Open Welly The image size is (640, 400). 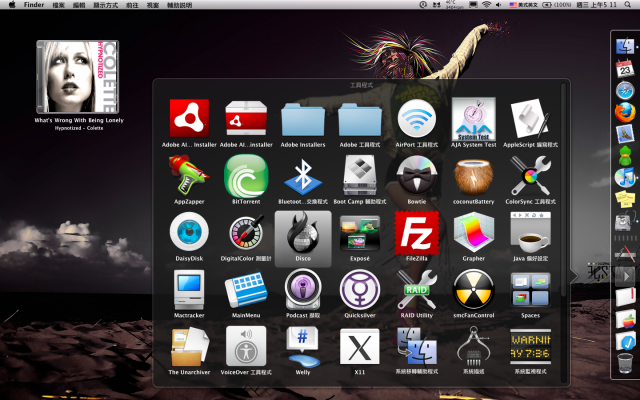tap(303, 347)
